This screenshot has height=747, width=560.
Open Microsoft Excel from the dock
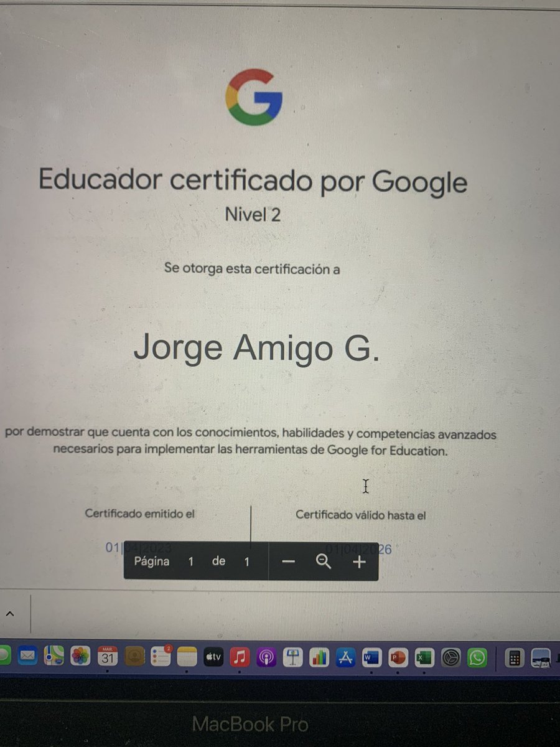pos(424,657)
